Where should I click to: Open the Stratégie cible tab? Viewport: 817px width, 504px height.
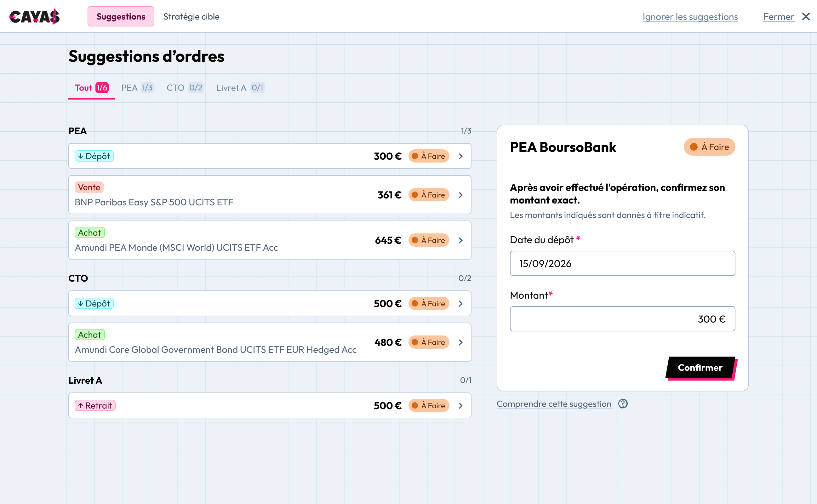point(191,16)
